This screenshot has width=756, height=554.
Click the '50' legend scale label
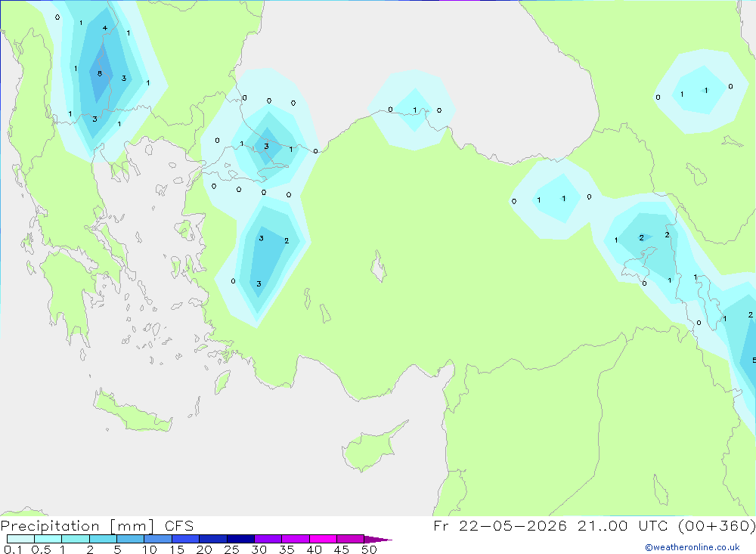[369, 549]
